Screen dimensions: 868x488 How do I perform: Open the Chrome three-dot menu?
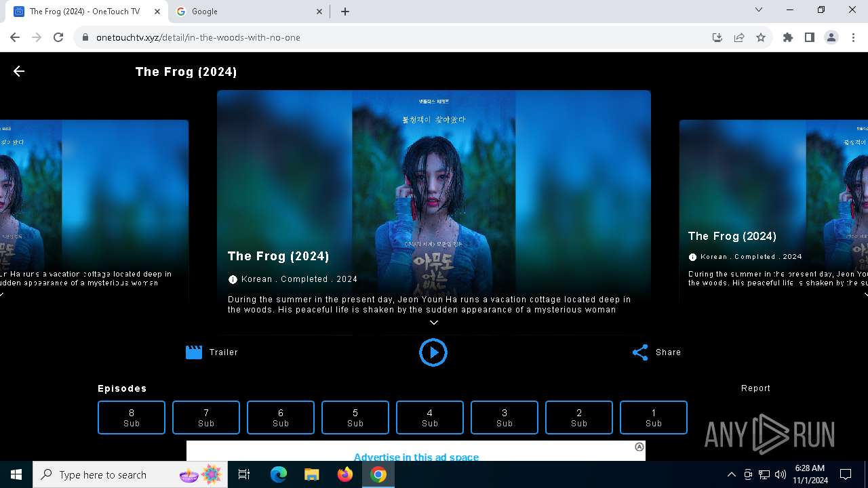coord(853,38)
